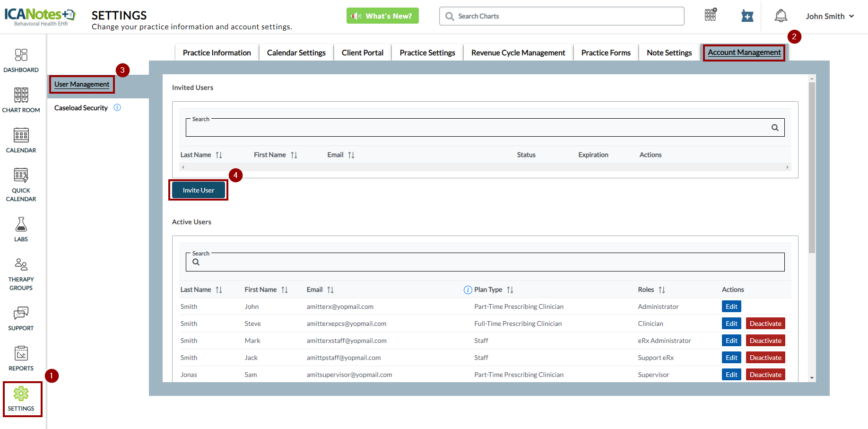The image size is (868, 429).
Task: Select the Therapy Groups icon
Action: tap(21, 264)
